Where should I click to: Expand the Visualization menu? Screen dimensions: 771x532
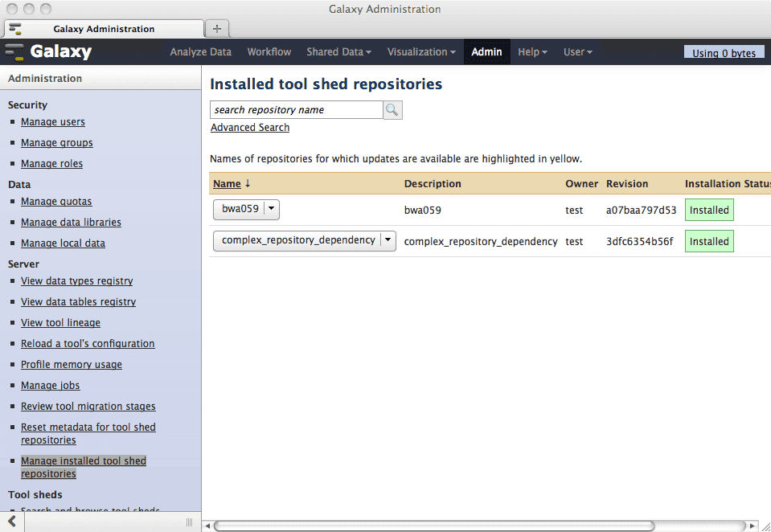coord(421,52)
